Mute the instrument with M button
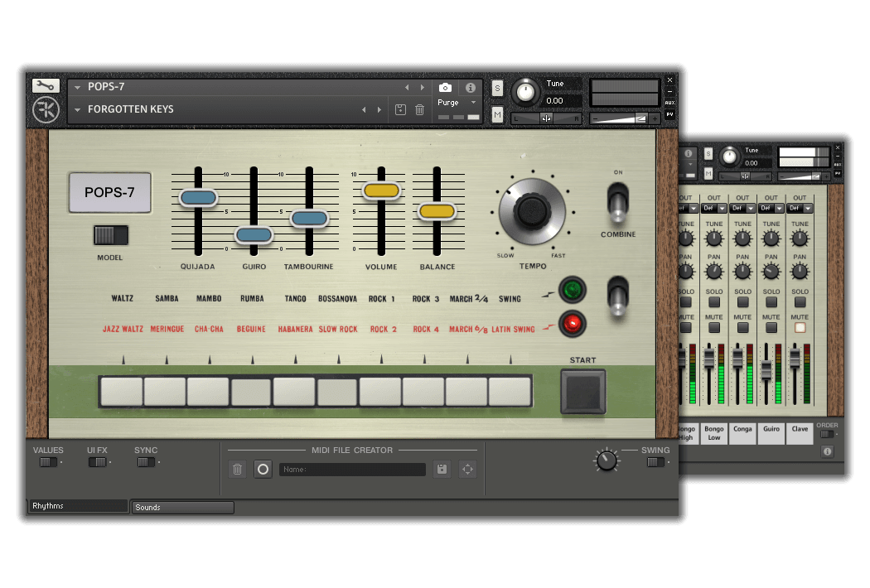Screen dimensions: 870x588 tap(497, 115)
